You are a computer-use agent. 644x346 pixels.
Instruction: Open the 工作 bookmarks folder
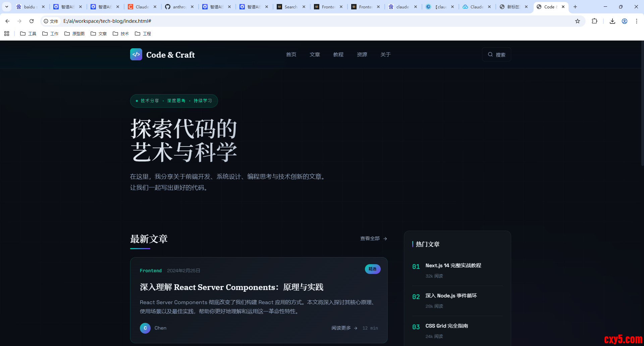tap(50, 34)
